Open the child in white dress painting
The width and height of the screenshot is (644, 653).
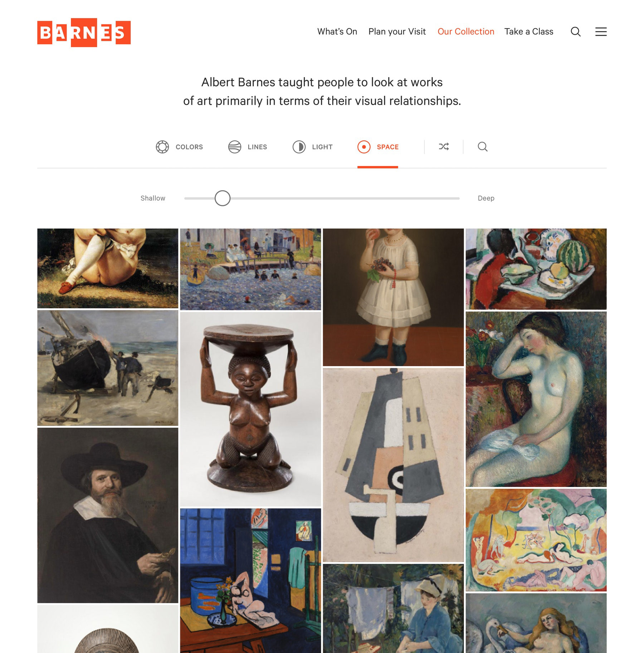coord(393,297)
